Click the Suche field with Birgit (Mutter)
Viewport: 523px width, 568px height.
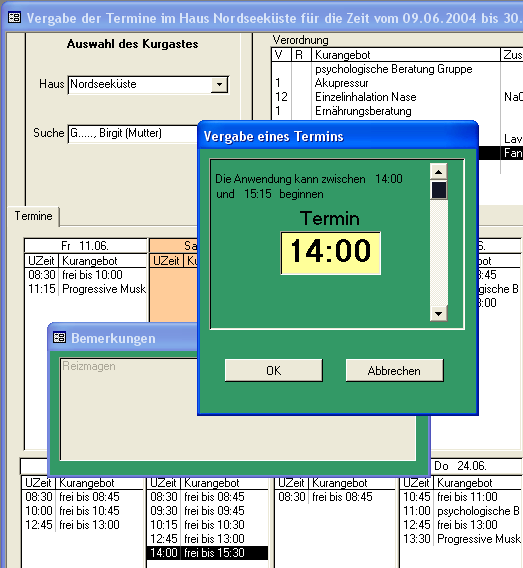pos(133,133)
